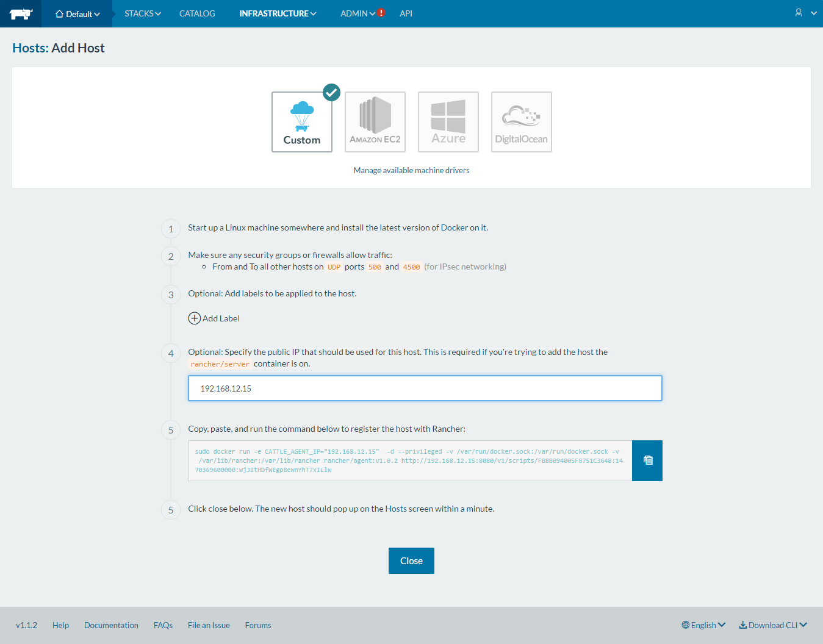Expand the STACKS menu
Image resolution: width=823 pixels, height=644 pixels.
pyautogui.click(x=143, y=13)
